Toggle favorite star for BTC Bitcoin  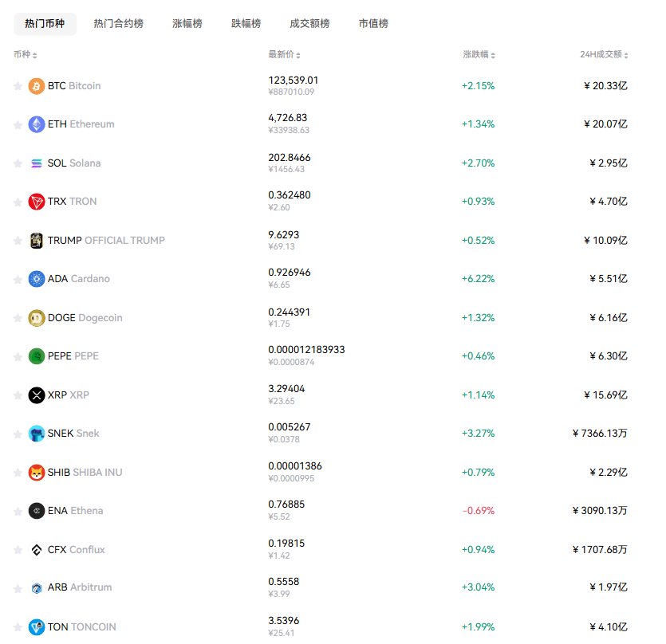click(x=18, y=86)
